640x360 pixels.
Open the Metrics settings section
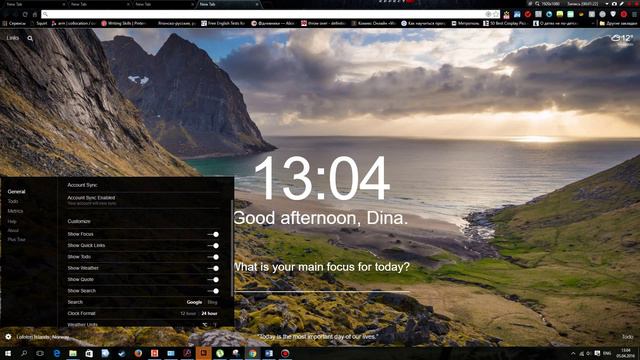(x=15, y=211)
